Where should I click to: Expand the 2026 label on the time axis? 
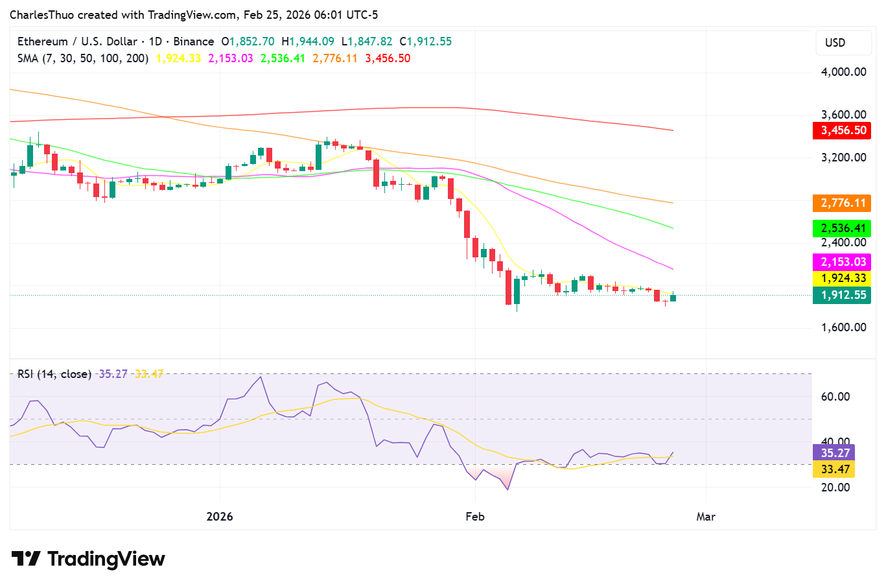220,517
